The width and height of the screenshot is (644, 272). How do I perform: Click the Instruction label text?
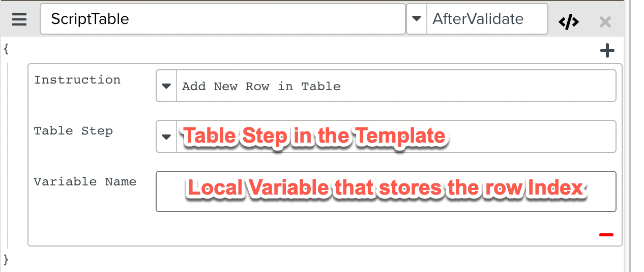point(77,80)
